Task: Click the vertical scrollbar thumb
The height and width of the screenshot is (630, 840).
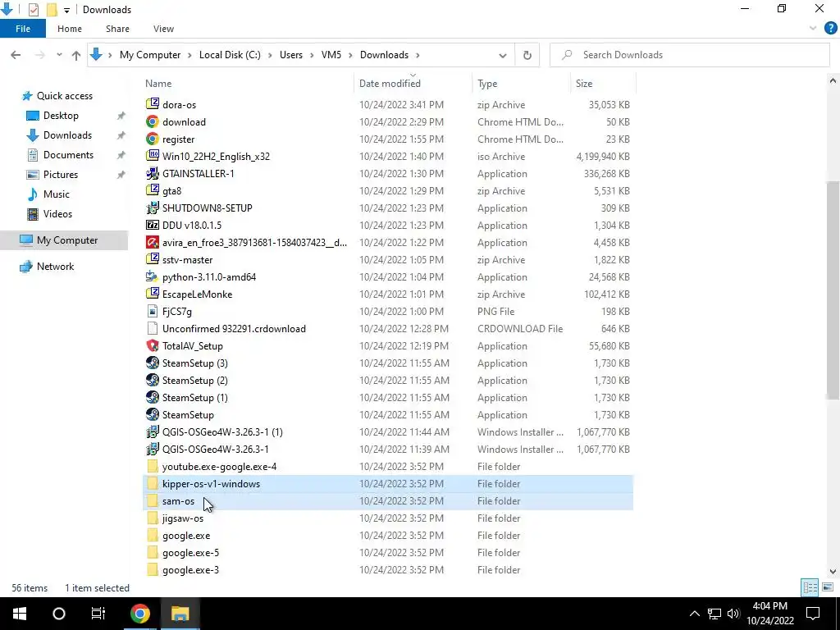Action: 833,290
